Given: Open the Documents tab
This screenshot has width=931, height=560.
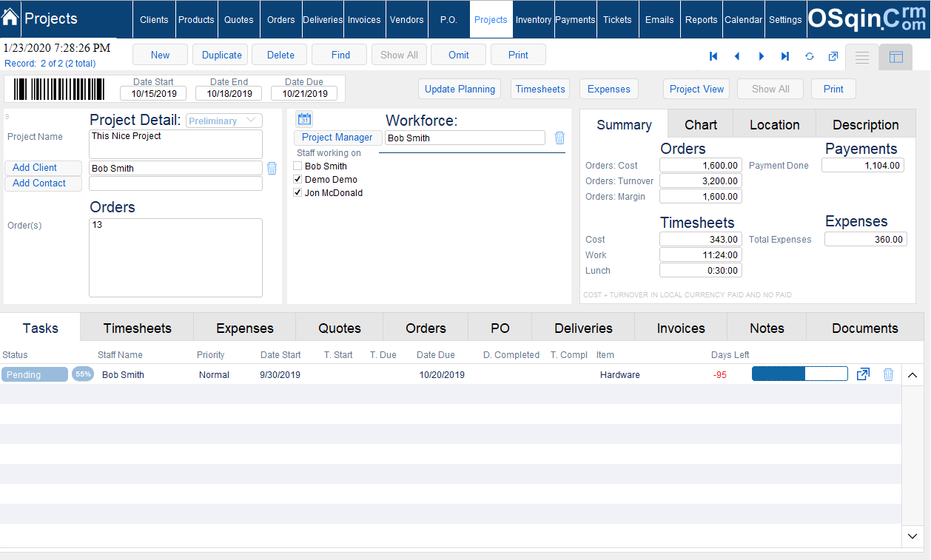Looking at the screenshot, I should 865,328.
